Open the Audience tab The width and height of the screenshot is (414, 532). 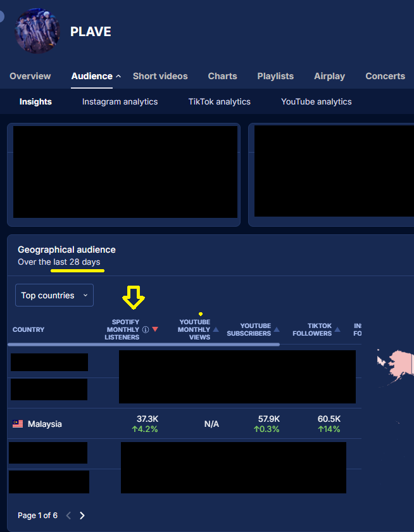tap(92, 76)
